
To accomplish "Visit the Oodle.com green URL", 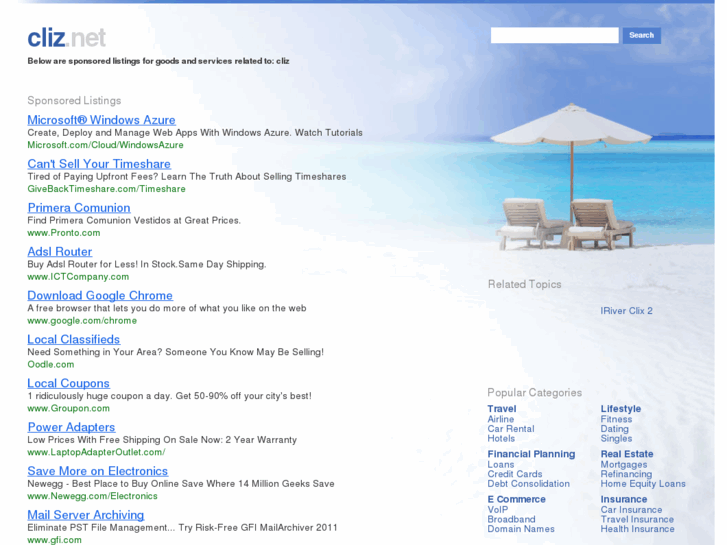I will [51, 365].
